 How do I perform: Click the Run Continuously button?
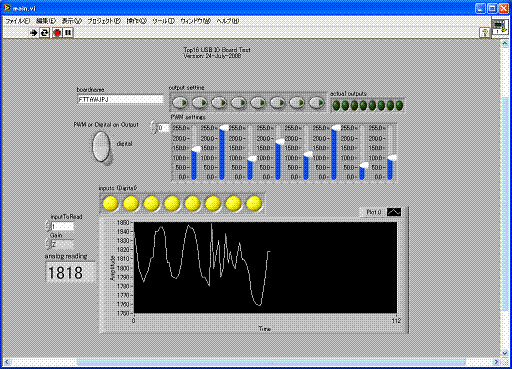click(x=45, y=33)
